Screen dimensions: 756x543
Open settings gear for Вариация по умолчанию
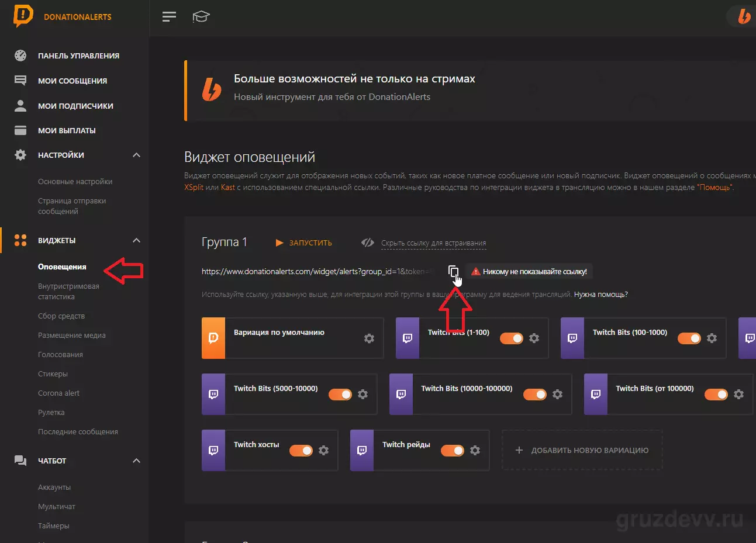pos(369,338)
